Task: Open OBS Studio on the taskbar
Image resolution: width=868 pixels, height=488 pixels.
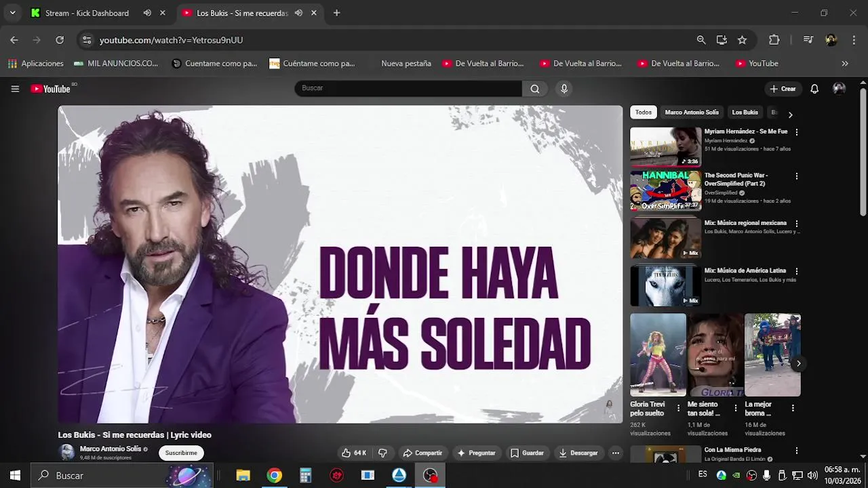Action: pyautogui.click(x=430, y=475)
